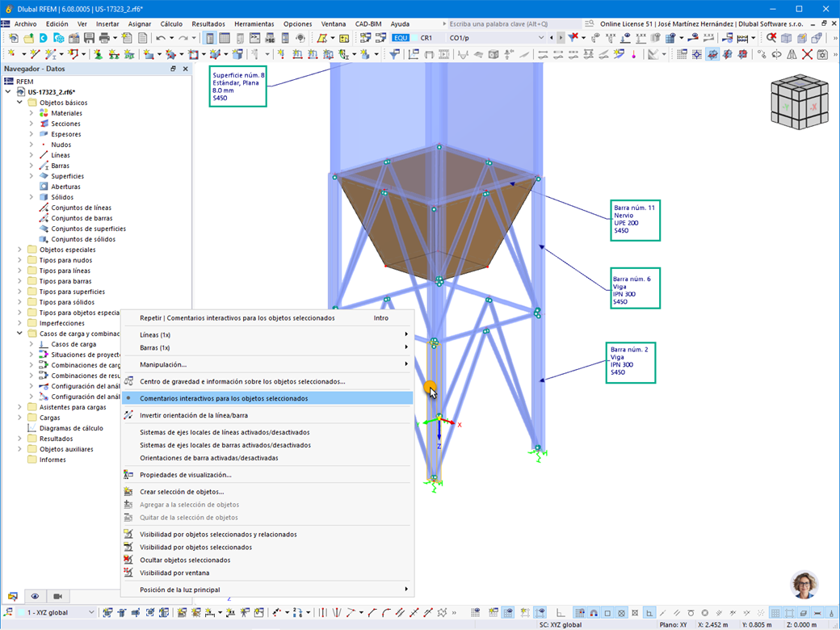
Task: Close the Navegador - Datos panel
Action: [x=185, y=69]
